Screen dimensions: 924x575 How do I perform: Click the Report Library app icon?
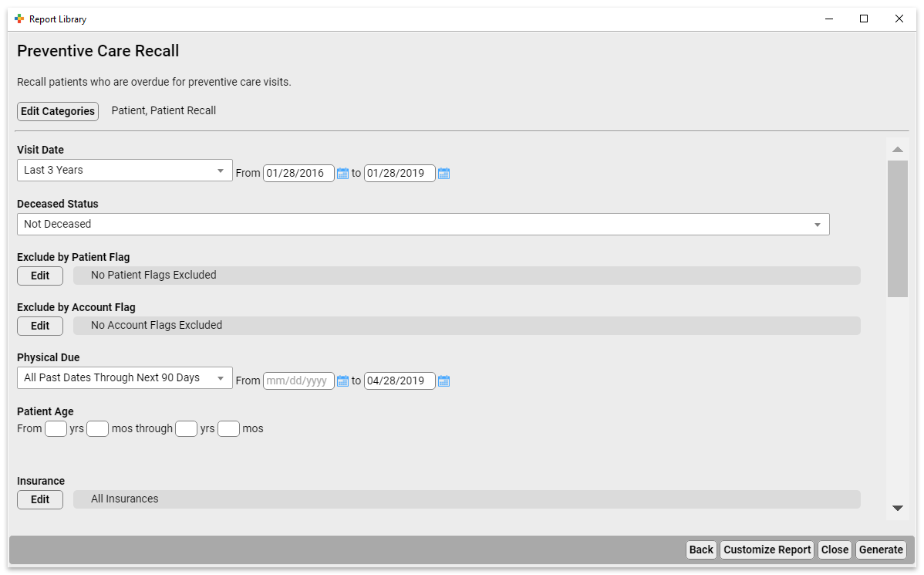tap(19, 19)
